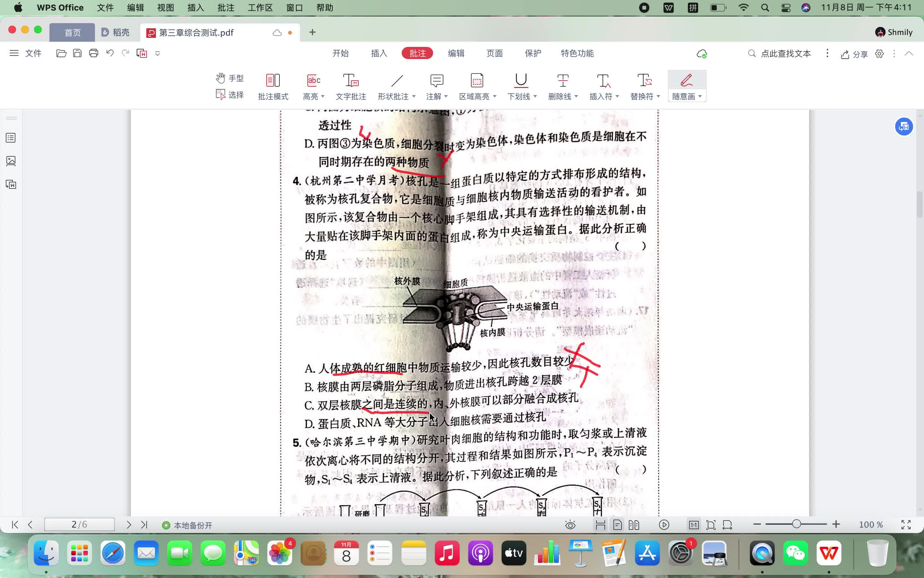The height and width of the screenshot is (578, 924).
Task: Switch to the 开始 ribbon tab
Action: [340, 53]
